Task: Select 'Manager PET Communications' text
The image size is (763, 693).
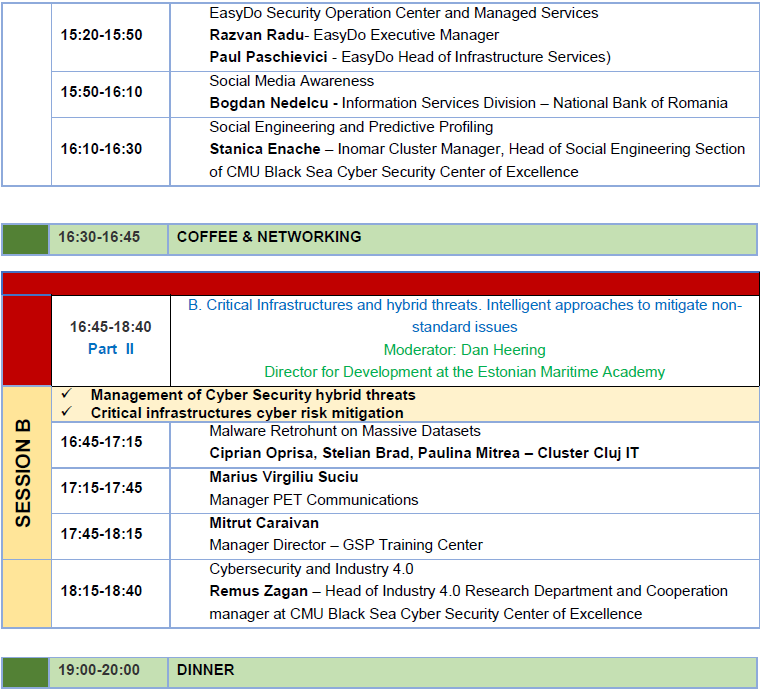Action: click(x=314, y=500)
